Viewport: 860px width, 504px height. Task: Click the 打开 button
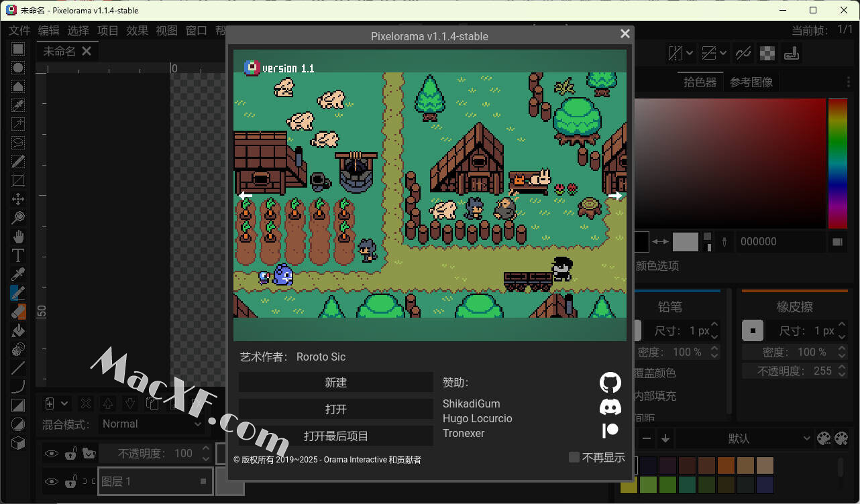(x=336, y=409)
